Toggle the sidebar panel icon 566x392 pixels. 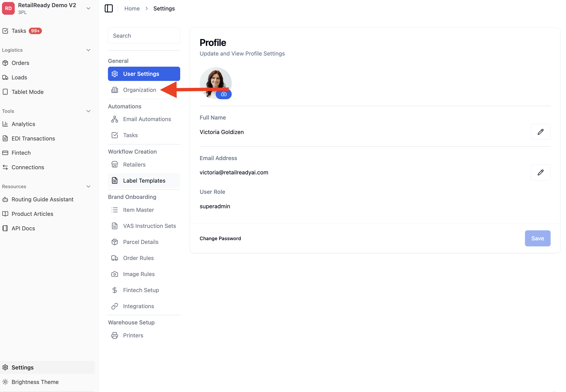[109, 8]
